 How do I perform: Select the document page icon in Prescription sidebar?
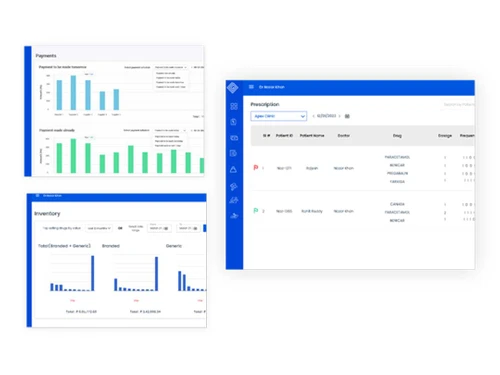233,153
